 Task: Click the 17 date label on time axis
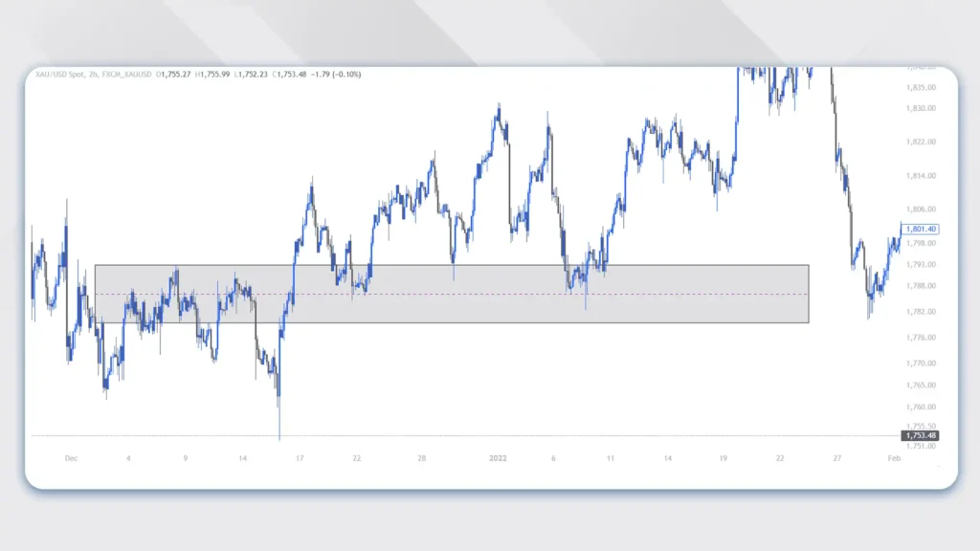click(x=300, y=458)
